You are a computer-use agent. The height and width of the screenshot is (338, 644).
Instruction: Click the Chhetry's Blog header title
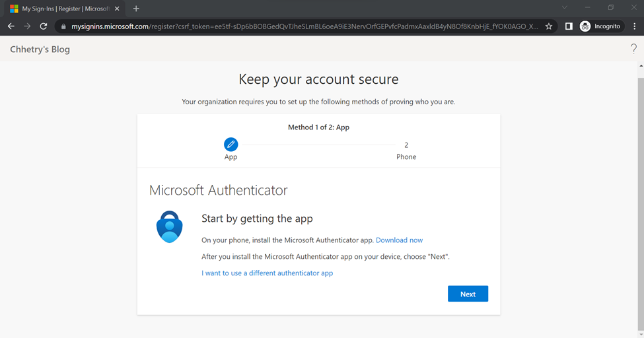tap(40, 50)
